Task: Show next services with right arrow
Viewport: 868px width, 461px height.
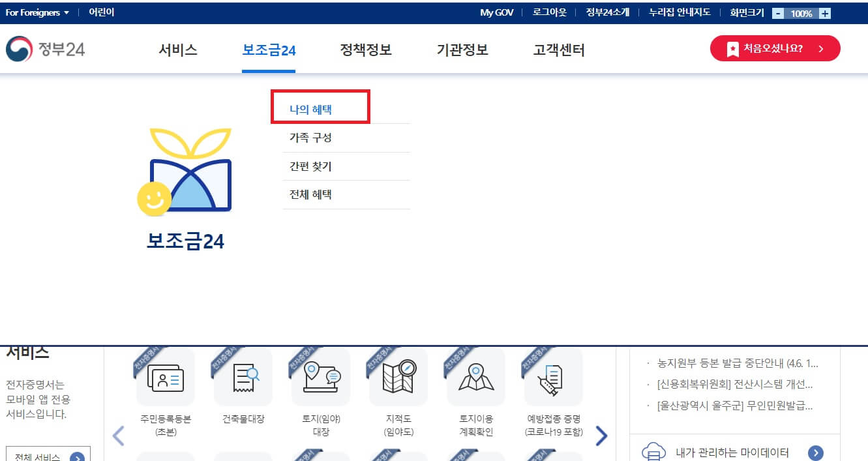Action: click(x=601, y=436)
